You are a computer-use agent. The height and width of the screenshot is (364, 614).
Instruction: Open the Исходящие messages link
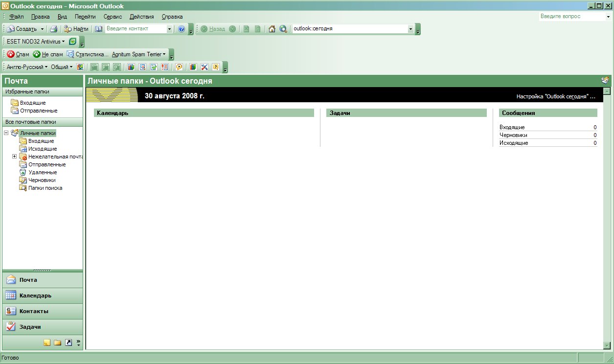[514, 143]
